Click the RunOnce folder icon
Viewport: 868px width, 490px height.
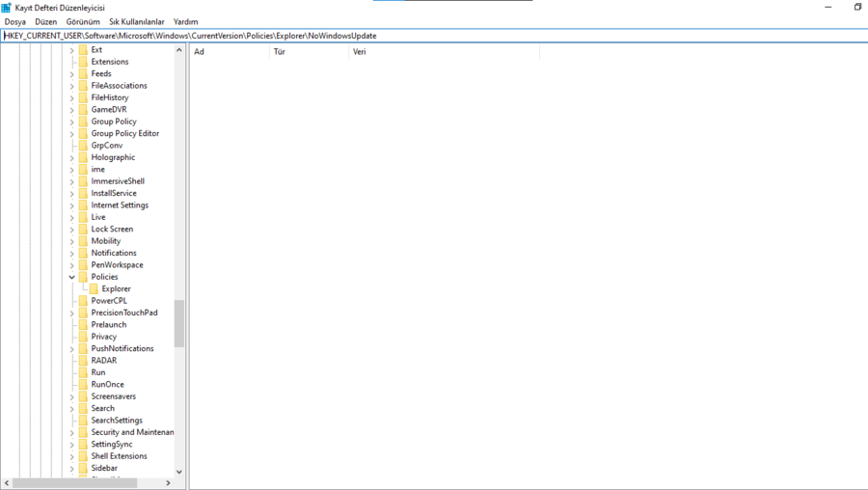(x=83, y=384)
